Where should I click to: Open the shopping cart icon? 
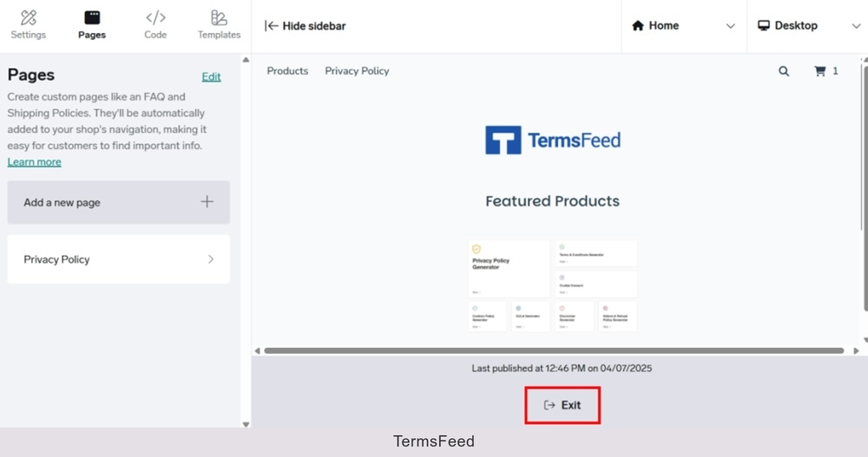pyautogui.click(x=820, y=71)
